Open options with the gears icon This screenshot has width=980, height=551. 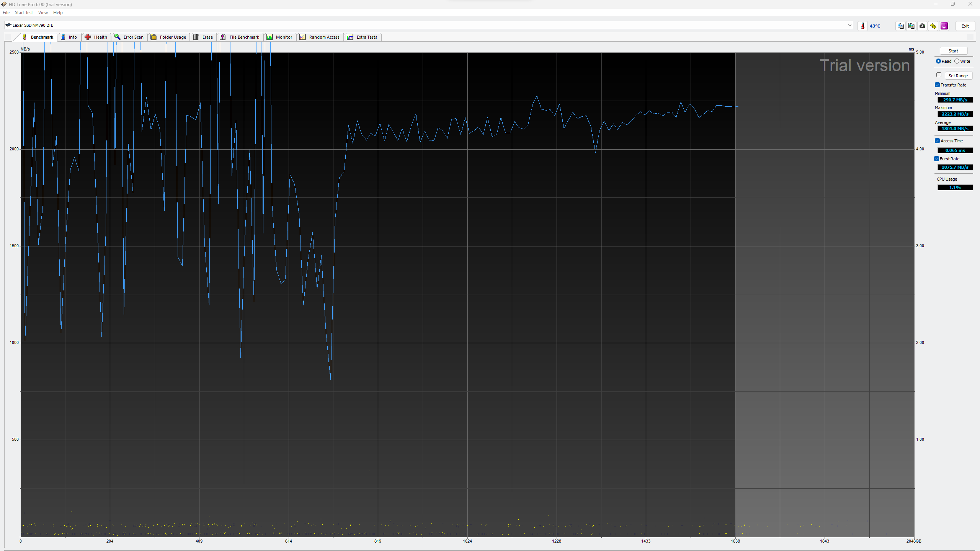pos(933,26)
